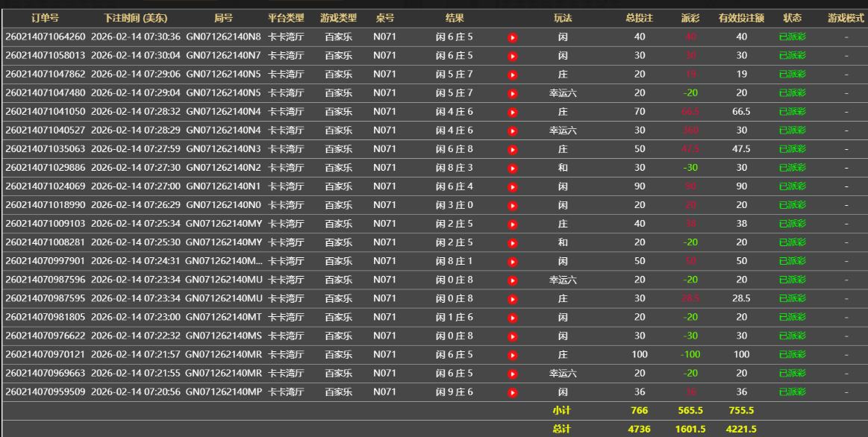Screen dimensions: 868x437
Task: Click the play icon for round GN071262140N7
Action: 512,56
